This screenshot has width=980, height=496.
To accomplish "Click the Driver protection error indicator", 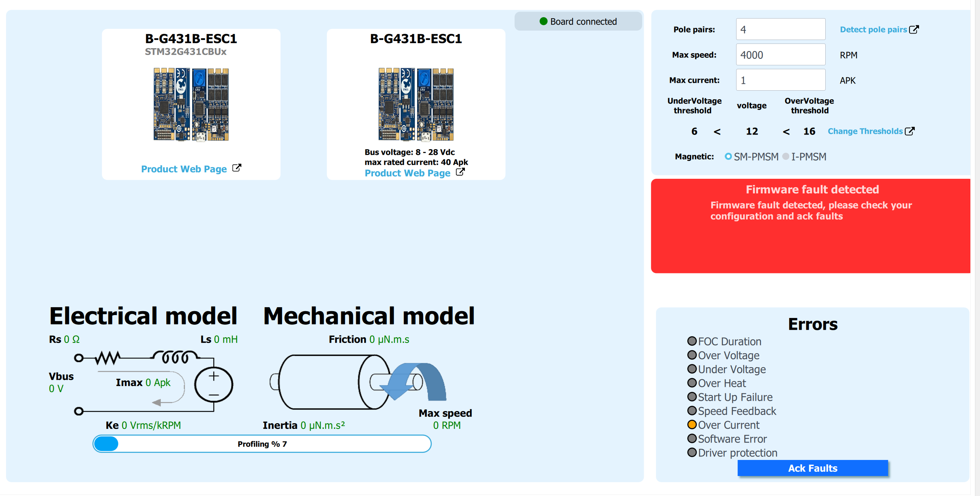I will click(x=692, y=452).
